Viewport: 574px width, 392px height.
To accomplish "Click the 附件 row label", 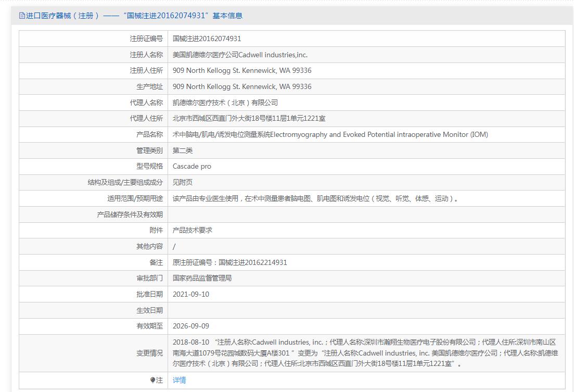I will click(156, 230).
